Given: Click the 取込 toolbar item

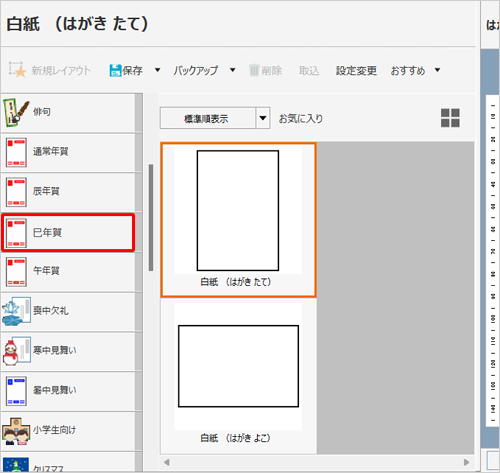Looking at the screenshot, I should click(x=309, y=70).
